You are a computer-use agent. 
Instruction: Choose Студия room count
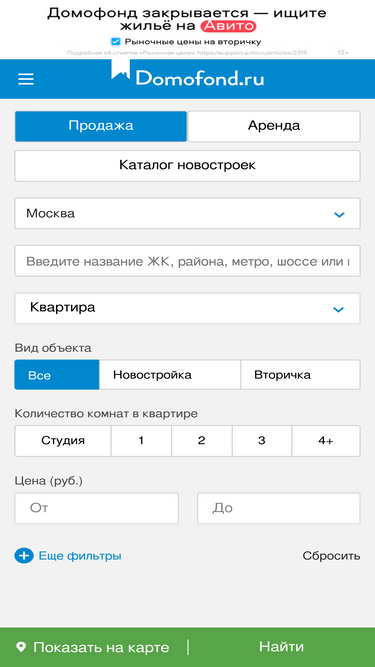tap(63, 441)
